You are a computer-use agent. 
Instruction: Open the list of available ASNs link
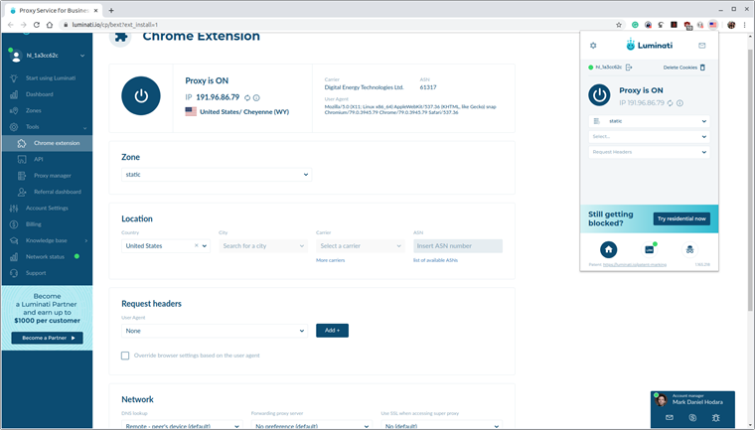coord(435,260)
